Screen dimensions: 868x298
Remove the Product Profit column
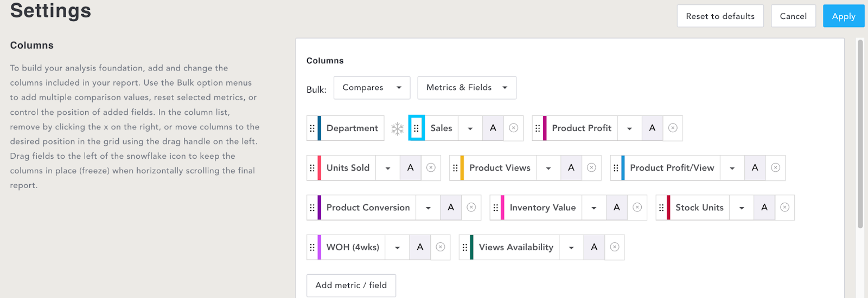pyautogui.click(x=673, y=128)
